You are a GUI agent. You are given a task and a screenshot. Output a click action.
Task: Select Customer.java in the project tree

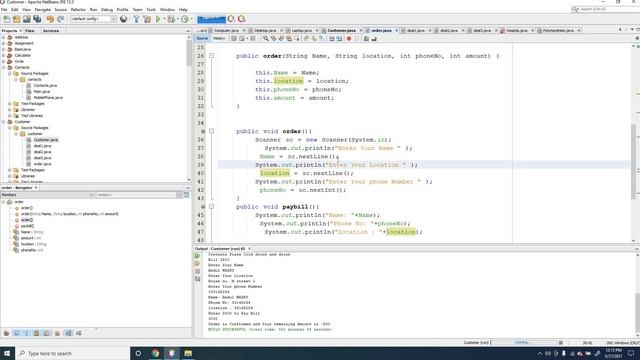[46, 140]
